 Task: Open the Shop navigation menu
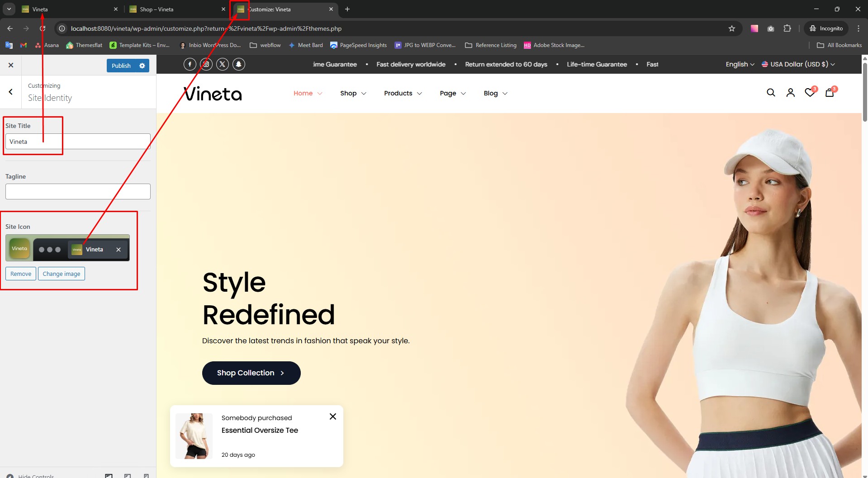tap(353, 93)
